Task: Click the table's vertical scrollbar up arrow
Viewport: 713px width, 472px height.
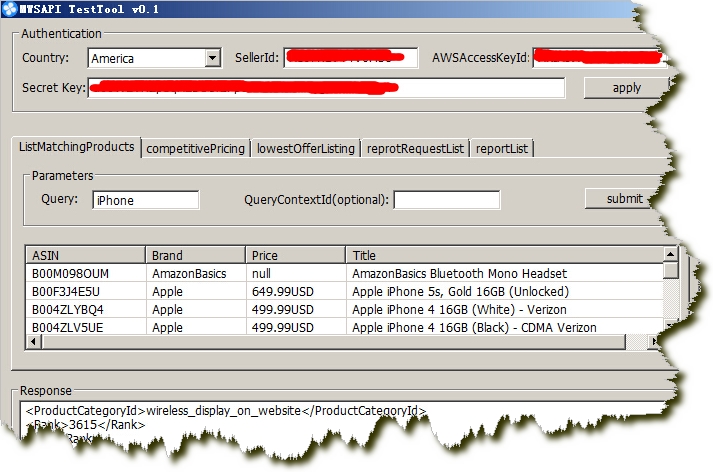Action: tap(670, 254)
